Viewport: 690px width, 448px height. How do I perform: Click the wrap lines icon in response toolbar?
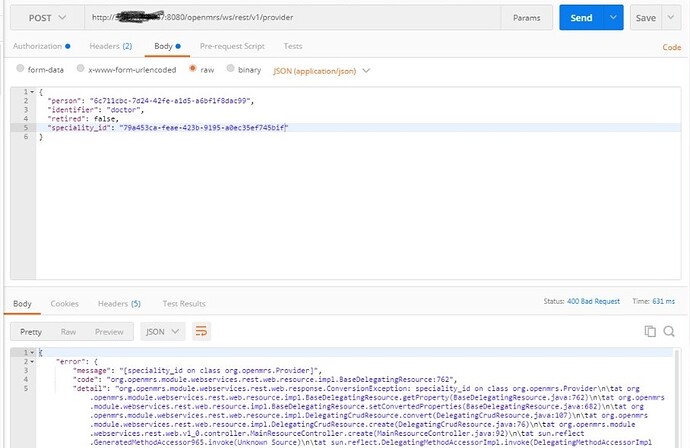point(201,331)
